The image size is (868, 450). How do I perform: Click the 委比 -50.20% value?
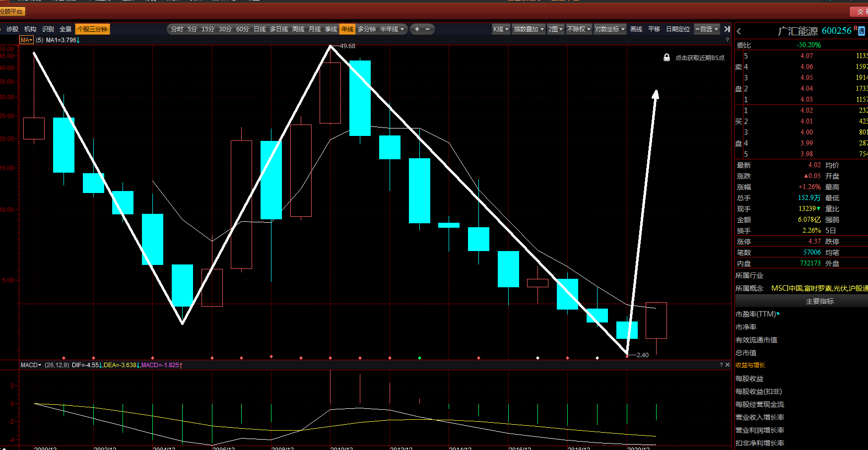[808, 45]
